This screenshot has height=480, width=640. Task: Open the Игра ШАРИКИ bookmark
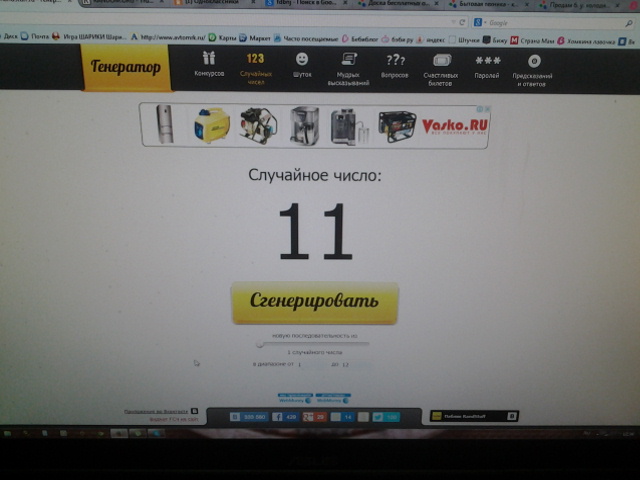tap(89, 37)
